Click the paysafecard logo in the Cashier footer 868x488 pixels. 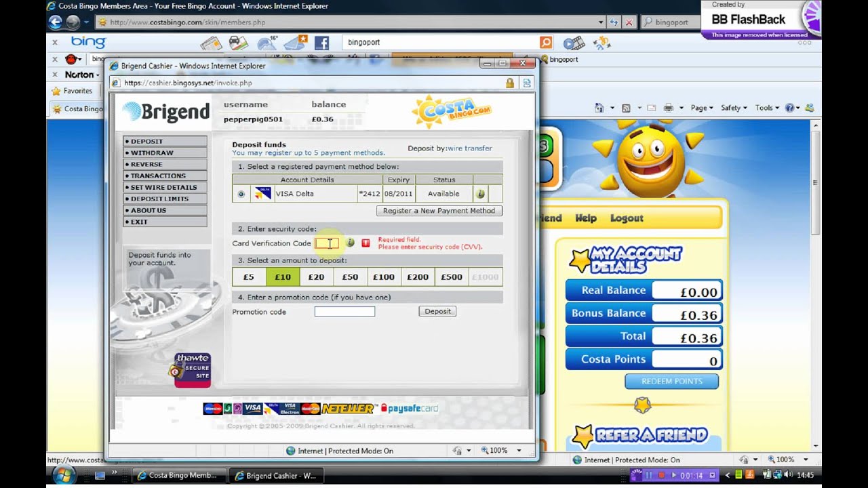[x=409, y=408]
